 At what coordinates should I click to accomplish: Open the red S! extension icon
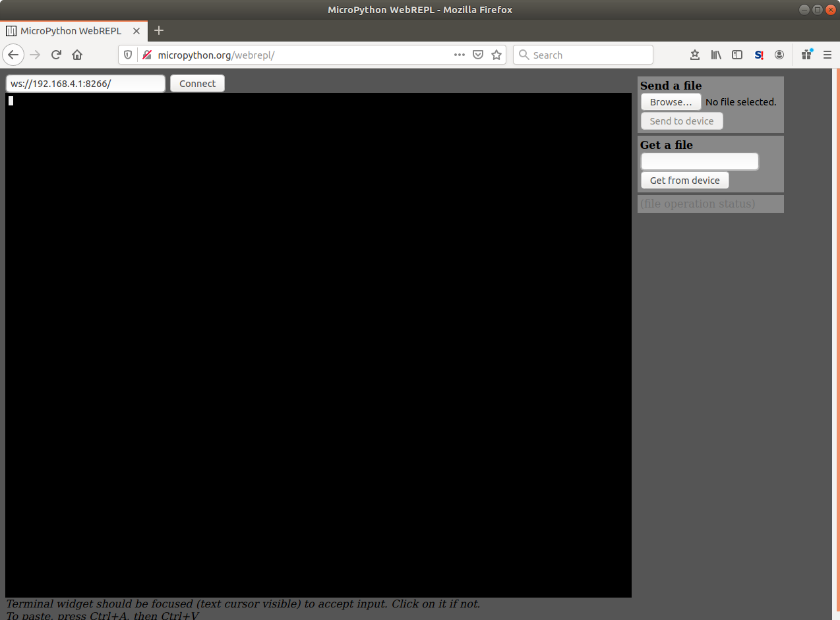759,55
